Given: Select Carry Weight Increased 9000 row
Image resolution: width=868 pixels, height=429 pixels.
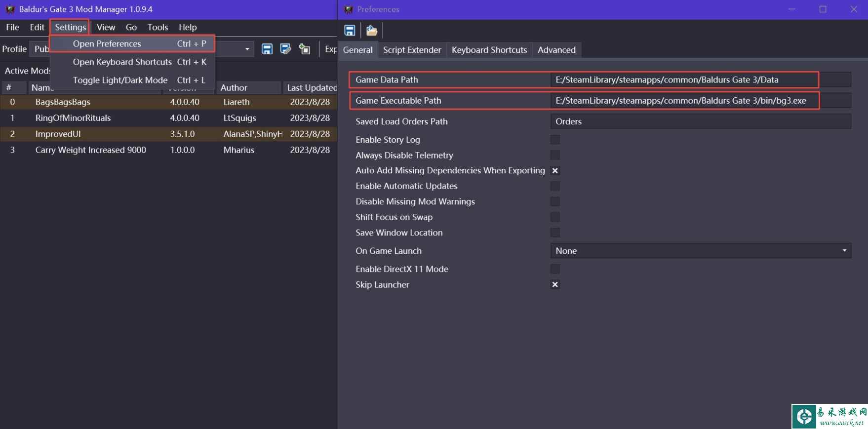Looking at the screenshot, I should (x=168, y=150).
